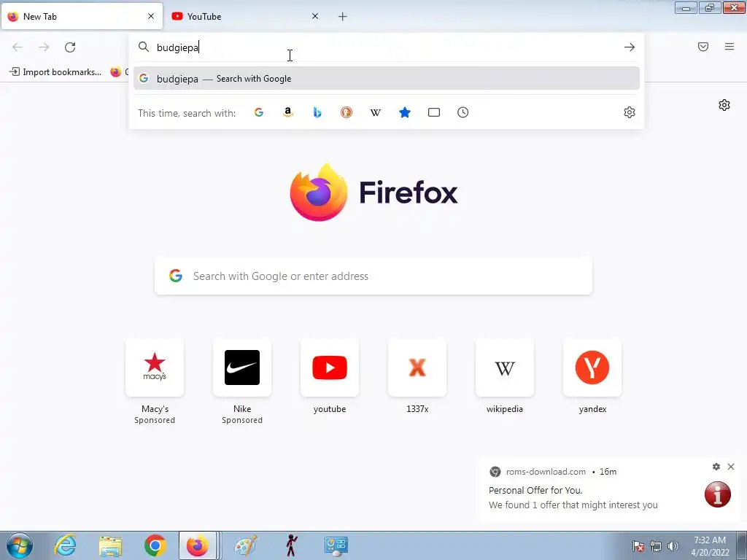Image resolution: width=747 pixels, height=560 pixels.
Task: Dismiss the roms-download.com notification
Action: 731,467
